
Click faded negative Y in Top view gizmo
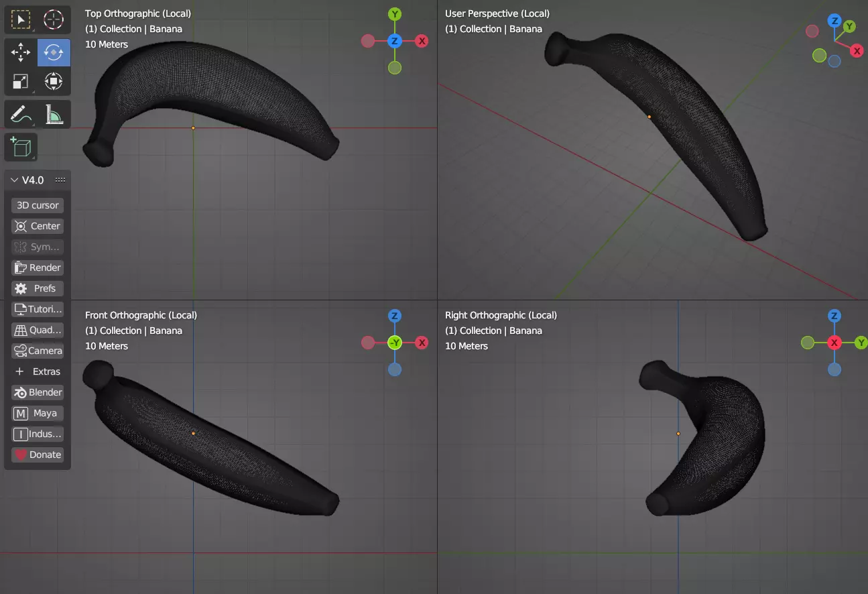[395, 68]
